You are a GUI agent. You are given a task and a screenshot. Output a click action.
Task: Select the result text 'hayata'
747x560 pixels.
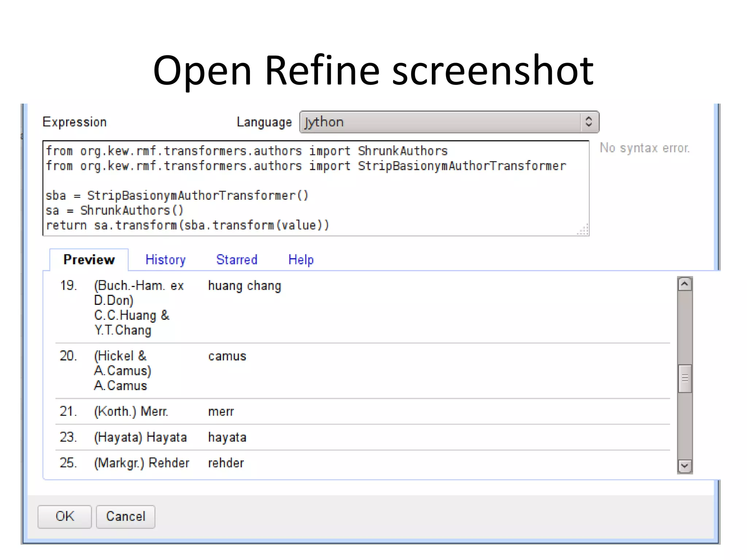click(227, 437)
